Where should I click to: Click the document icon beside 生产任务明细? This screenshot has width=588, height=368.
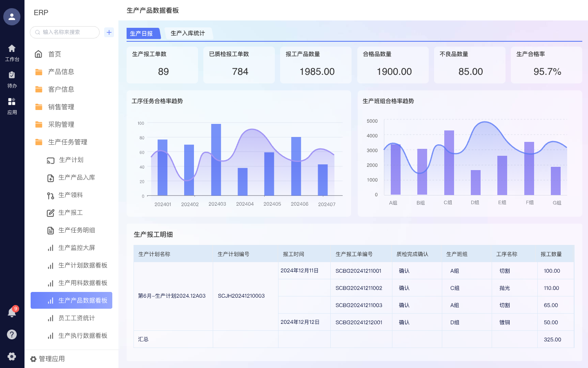(x=50, y=231)
